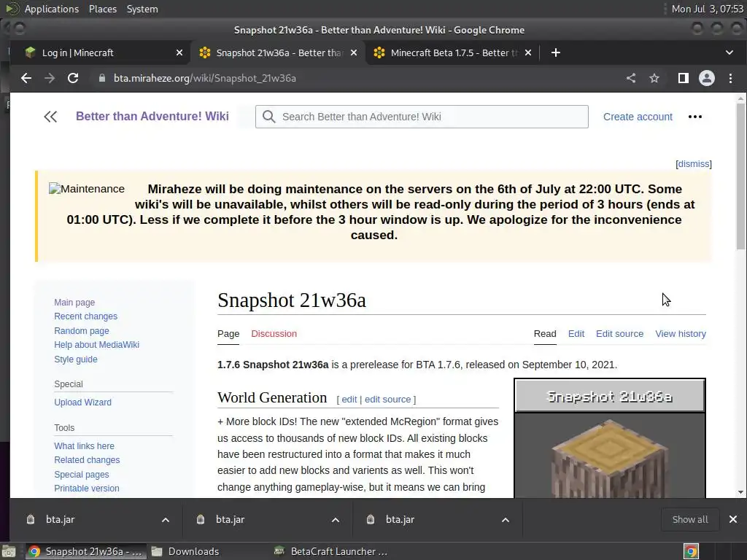Close the Snapshot 21w36a tab
The image size is (747, 560).
(x=354, y=52)
